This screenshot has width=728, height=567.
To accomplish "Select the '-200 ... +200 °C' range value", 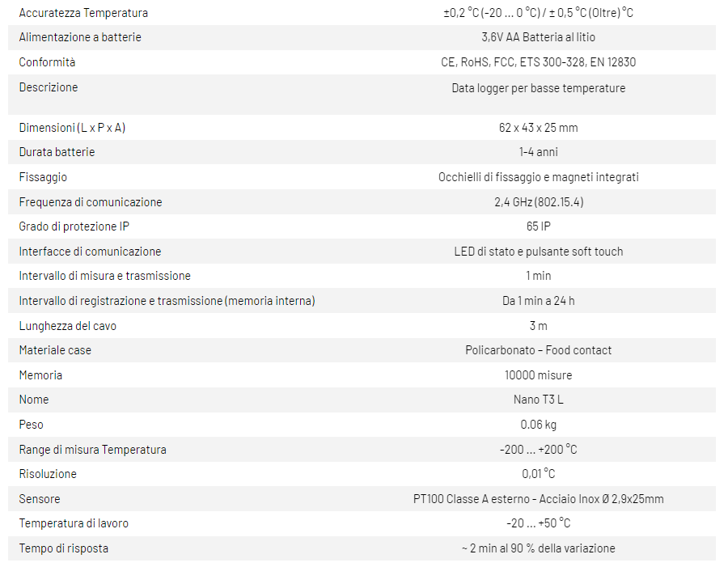I will coord(538,450).
